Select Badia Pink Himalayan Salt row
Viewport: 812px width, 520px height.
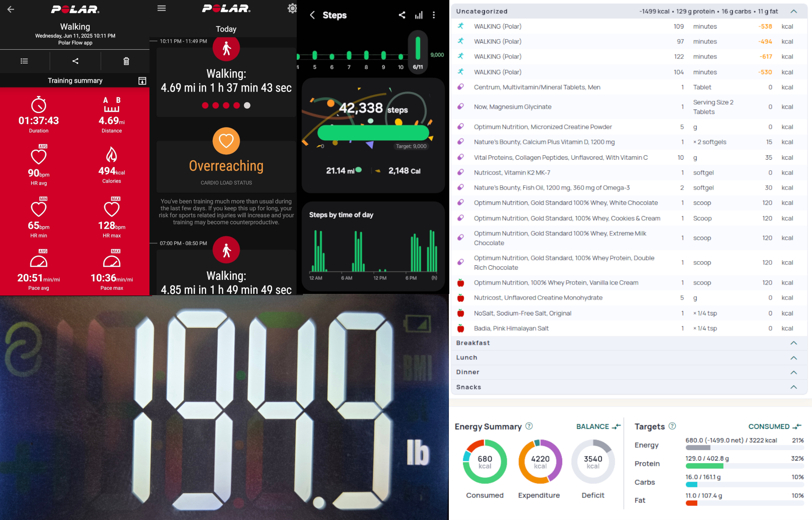click(x=629, y=328)
